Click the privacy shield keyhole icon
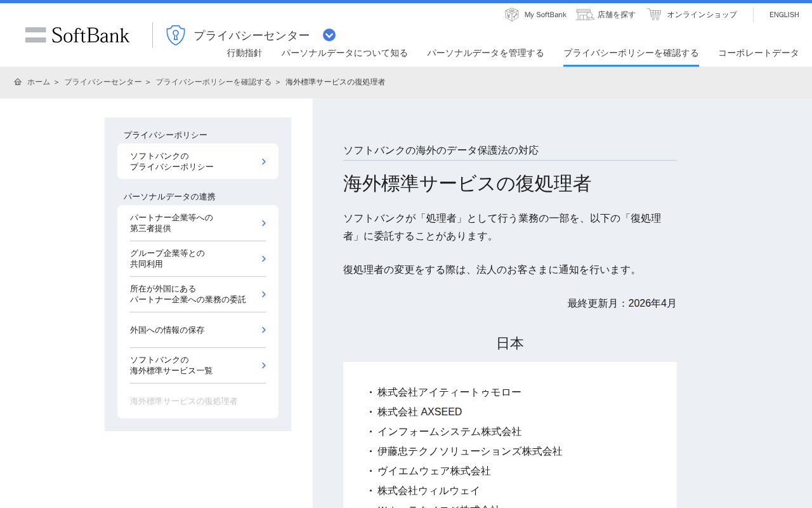This screenshot has height=508, width=812. pyautogui.click(x=176, y=35)
